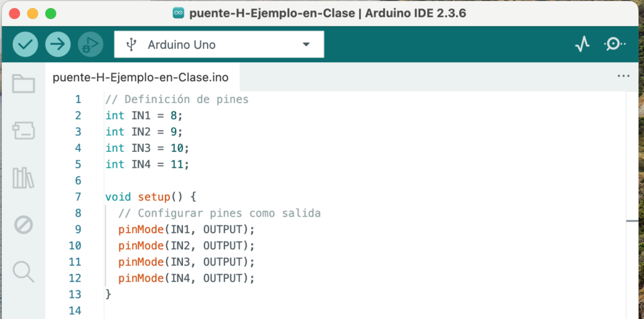Open the three-dot tab options menu

623,76
